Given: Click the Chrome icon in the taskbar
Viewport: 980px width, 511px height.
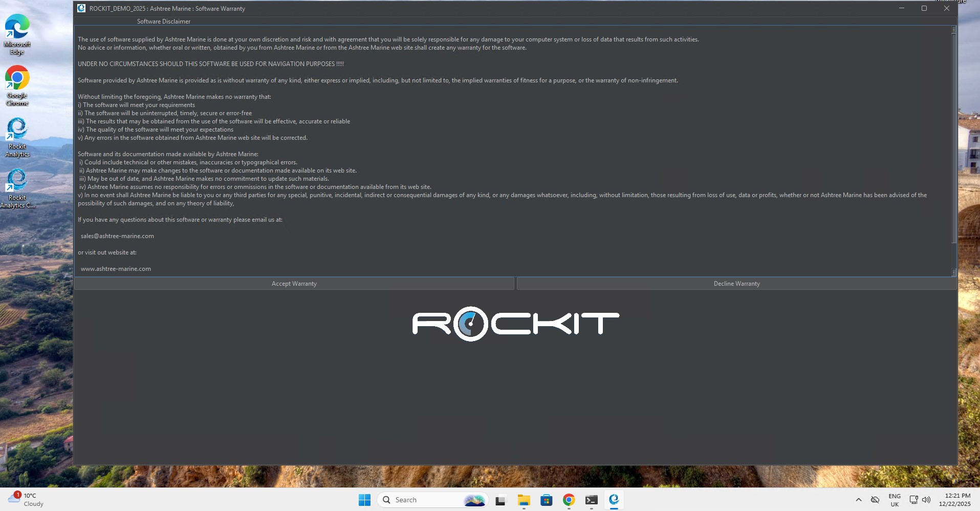Looking at the screenshot, I should (569, 500).
